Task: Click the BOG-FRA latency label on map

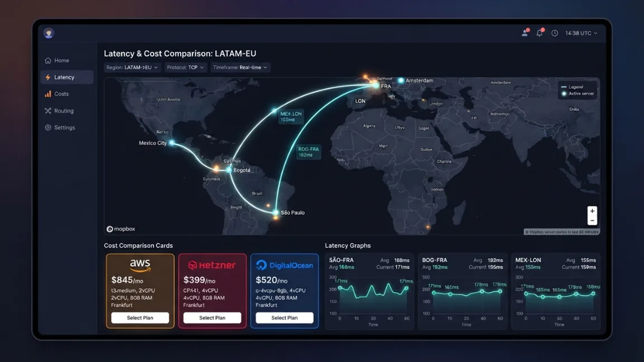Action: click(309, 153)
